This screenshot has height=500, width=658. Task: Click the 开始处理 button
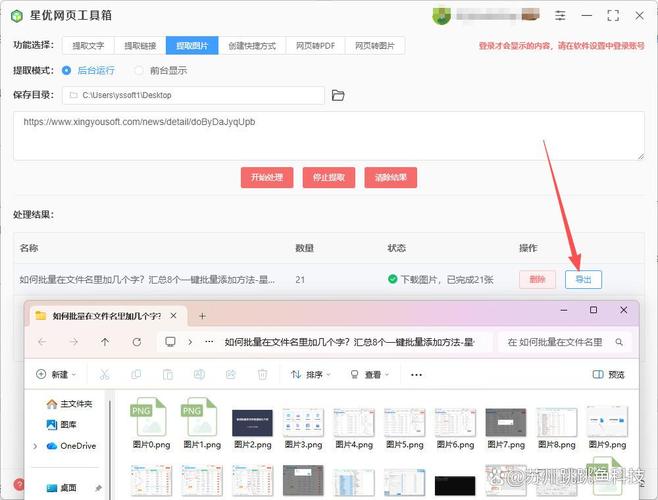pos(267,178)
